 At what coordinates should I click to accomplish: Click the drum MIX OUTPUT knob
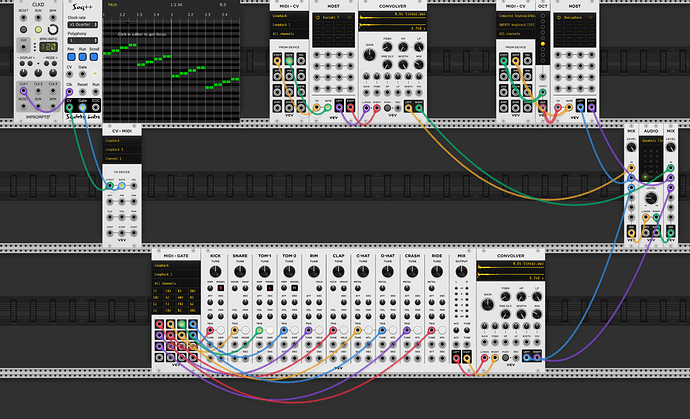pos(462,271)
